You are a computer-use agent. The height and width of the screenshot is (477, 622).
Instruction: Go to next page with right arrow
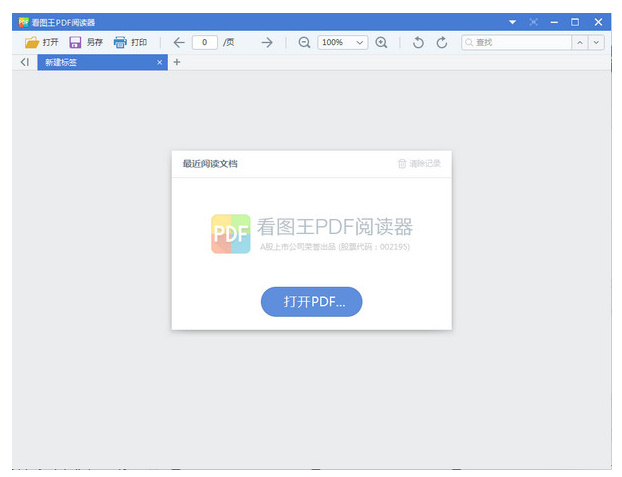267,42
